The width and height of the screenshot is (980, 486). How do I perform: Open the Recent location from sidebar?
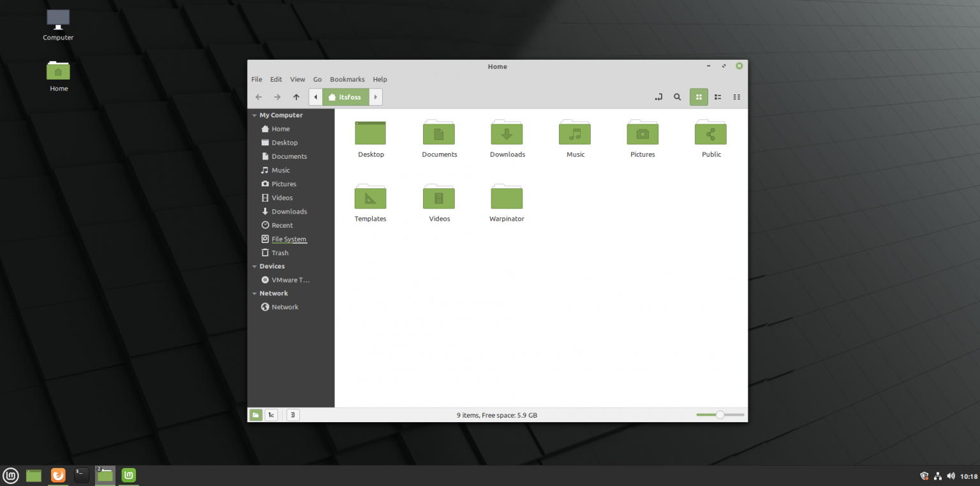coord(281,225)
